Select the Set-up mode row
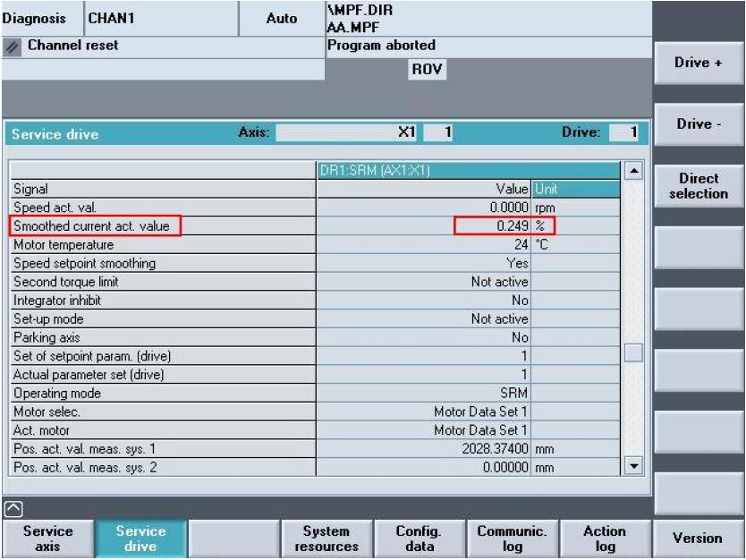This screenshot has width=746, height=560. [315, 318]
